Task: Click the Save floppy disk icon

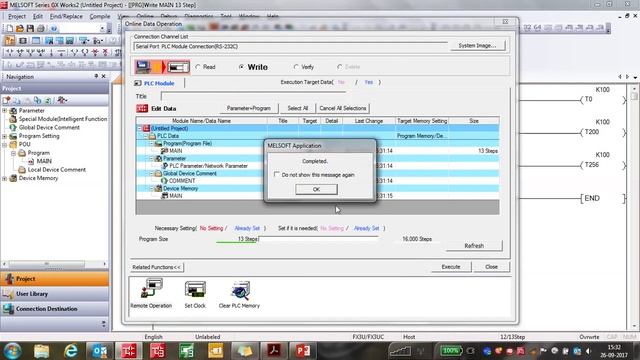Action: [x=30, y=29]
